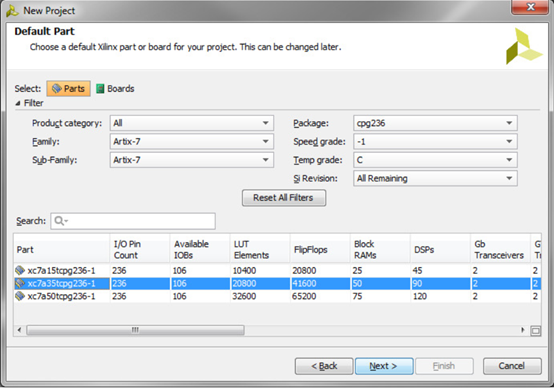Sort by DSPs column header
Image resolution: width=554 pixels, height=388 pixels.
pyautogui.click(x=440, y=249)
